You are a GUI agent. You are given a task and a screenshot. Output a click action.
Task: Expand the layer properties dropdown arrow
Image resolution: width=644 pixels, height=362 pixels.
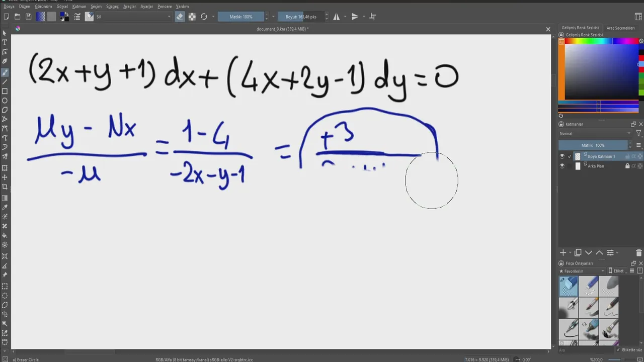[617, 252]
